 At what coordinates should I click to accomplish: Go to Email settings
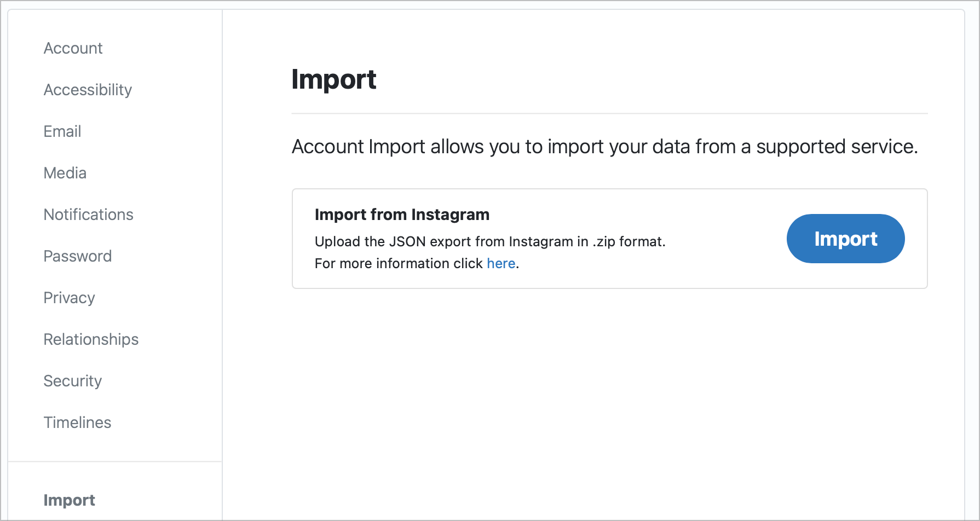62,131
